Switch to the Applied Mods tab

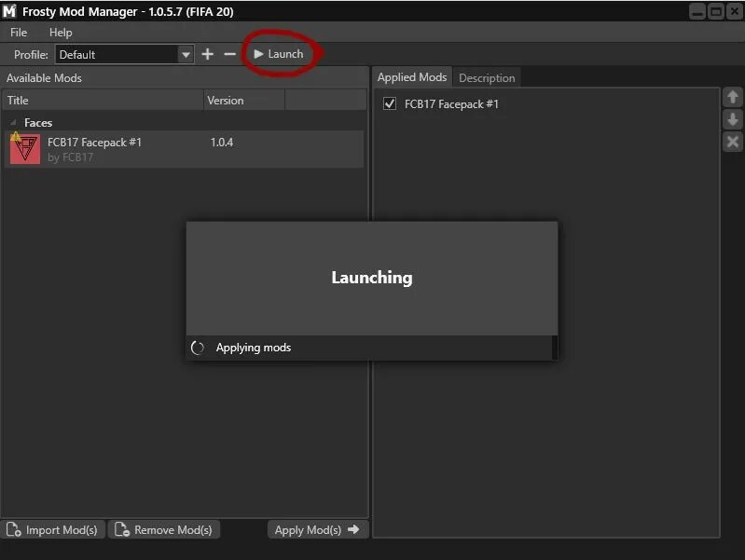[412, 77]
